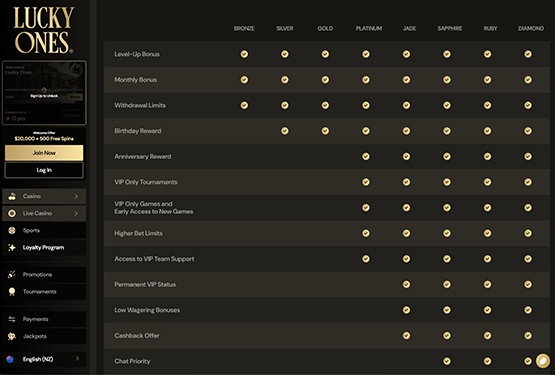Click the New Zealand flag icon

pyautogui.click(x=10, y=359)
